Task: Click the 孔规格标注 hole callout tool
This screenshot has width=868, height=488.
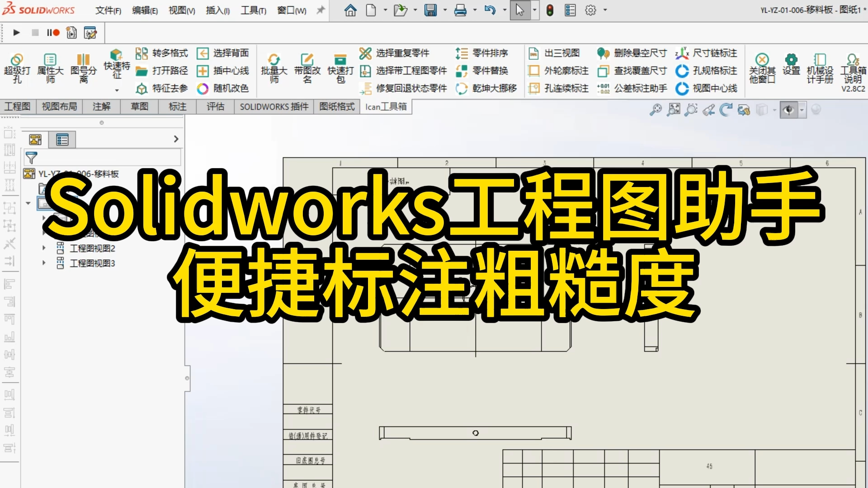Action: pyautogui.click(x=706, y=71)
